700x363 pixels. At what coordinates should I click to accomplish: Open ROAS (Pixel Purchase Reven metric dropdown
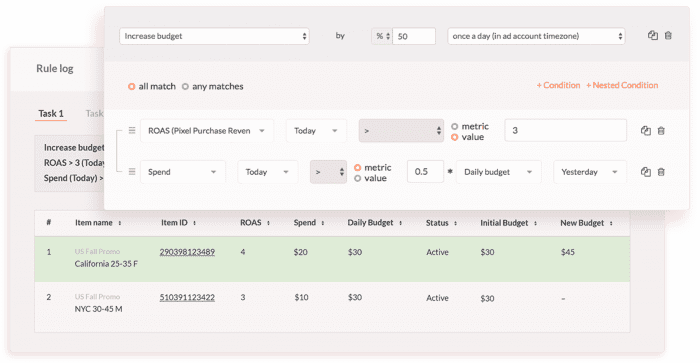[207, 131]
